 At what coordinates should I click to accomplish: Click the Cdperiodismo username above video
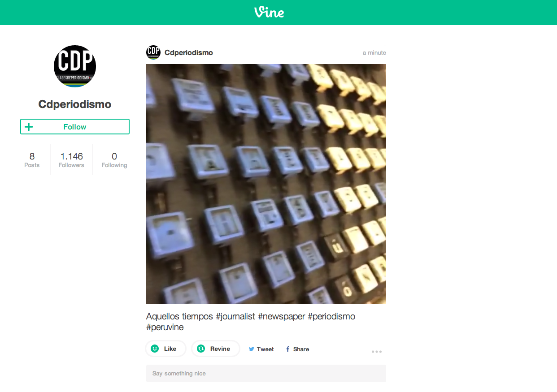[x=189, y=52]
